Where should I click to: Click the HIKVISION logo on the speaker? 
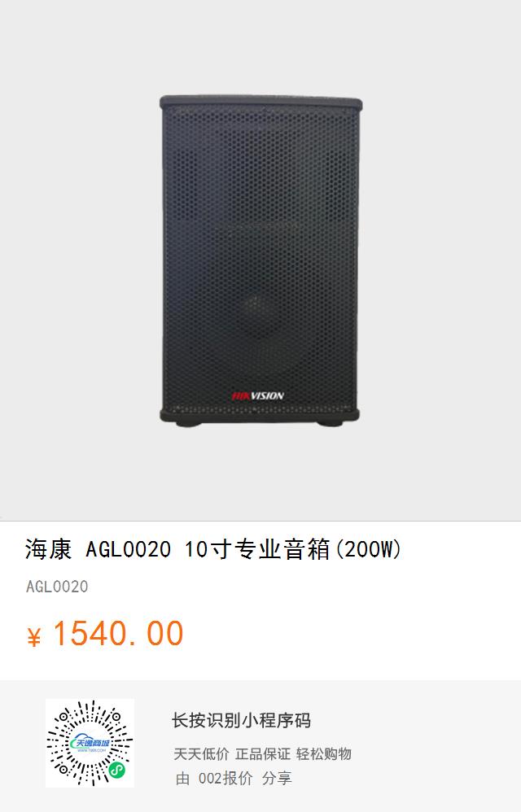257,395
